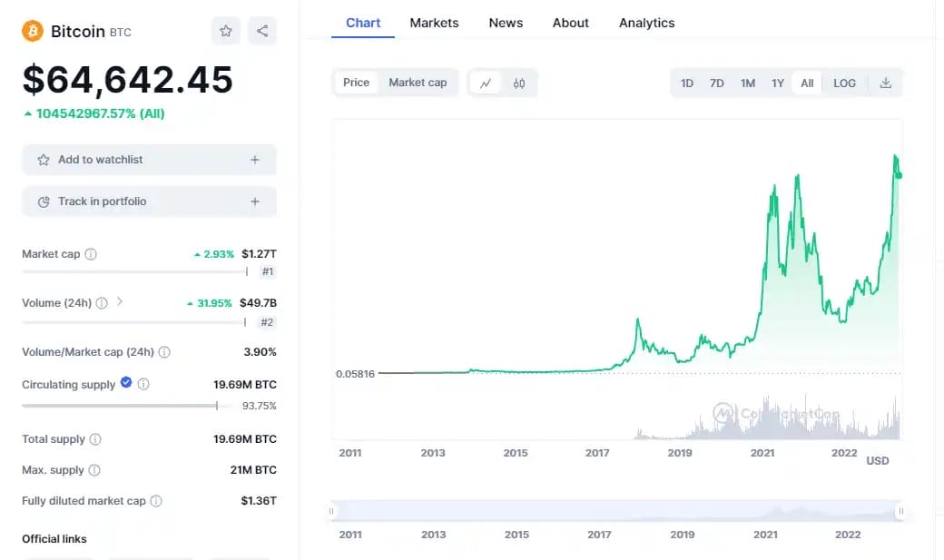Enable LOG scale on the chart
The height and width of the screenshot is (560, 944).
tap(844, 83)
